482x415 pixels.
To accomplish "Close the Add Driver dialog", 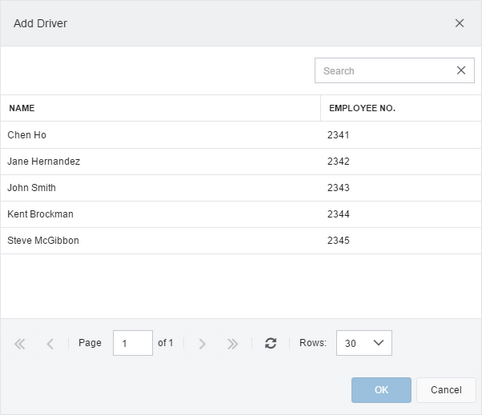I will [x=459, y=23].
